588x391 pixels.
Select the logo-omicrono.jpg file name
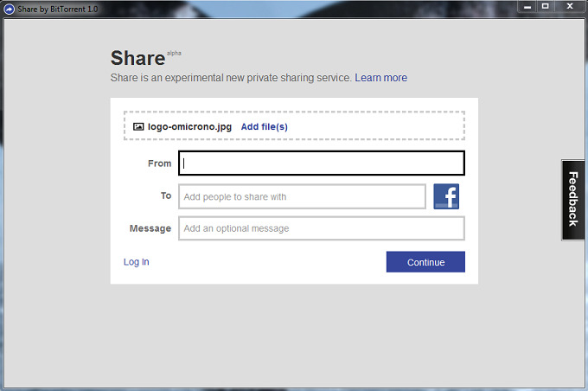point(189,127)
